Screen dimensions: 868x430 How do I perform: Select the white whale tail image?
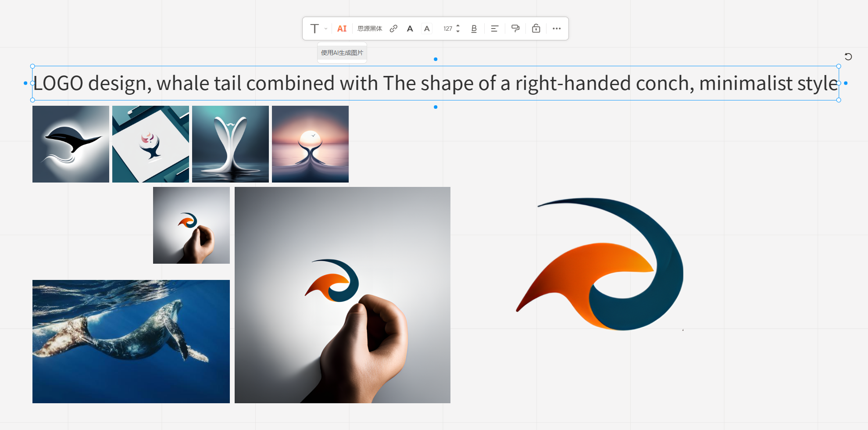[x=230, y=144]
